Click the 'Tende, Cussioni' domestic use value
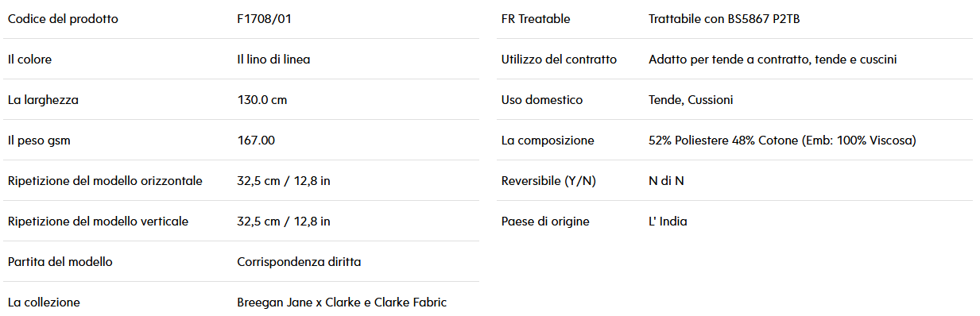 (x=691, y=100)
